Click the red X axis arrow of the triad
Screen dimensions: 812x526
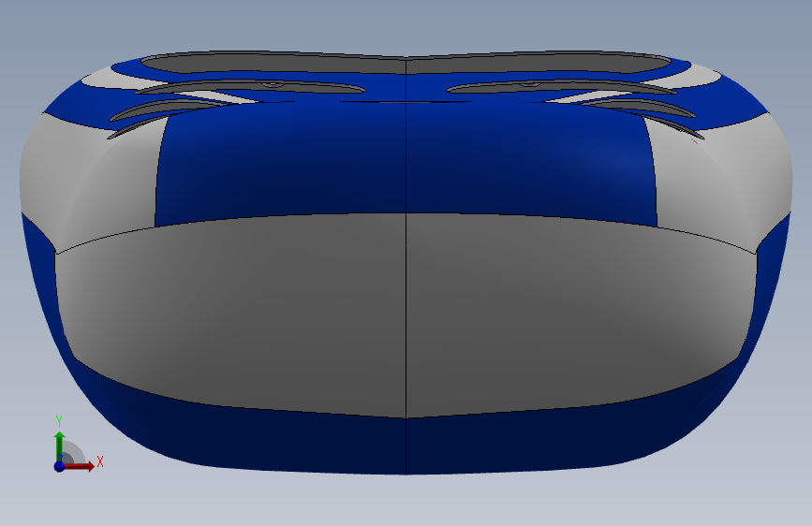(80, 466)
